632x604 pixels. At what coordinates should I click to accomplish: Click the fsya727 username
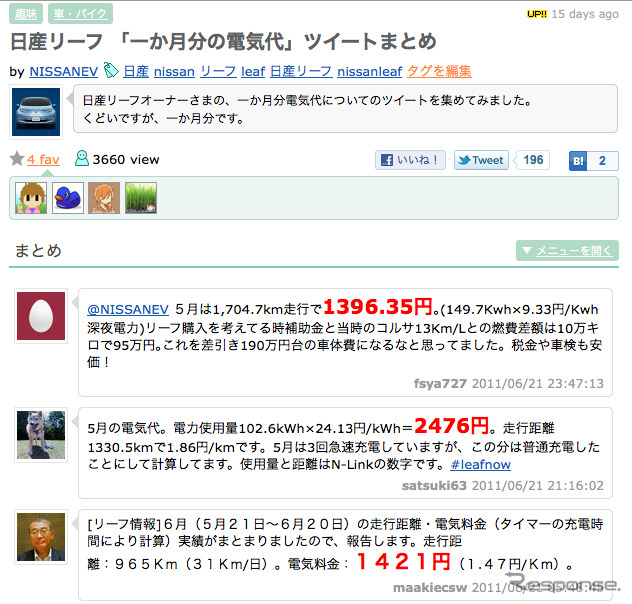[x=440, y=383]
